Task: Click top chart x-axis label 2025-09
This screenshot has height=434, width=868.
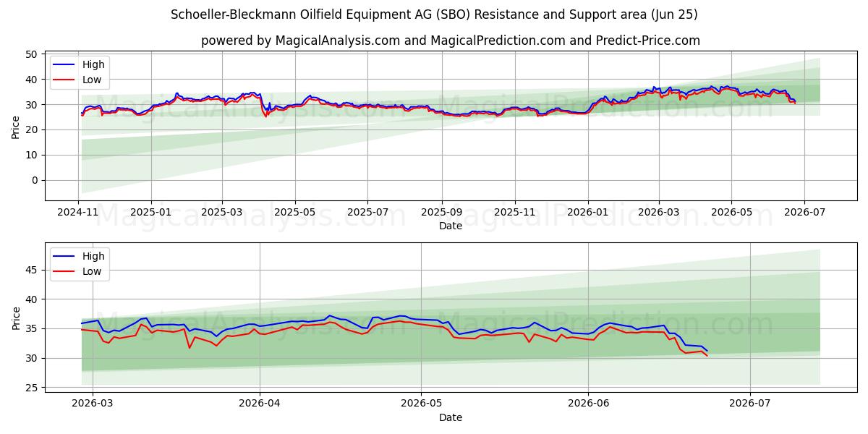Action: click(441, 213)
